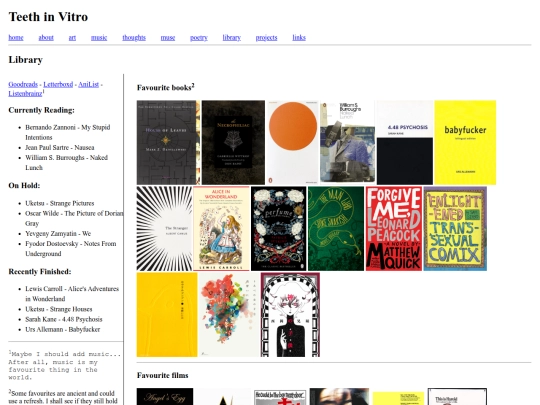Click the 'Maybe I should add music' footnote
This screenshot has width=540, height=405.
65,365
